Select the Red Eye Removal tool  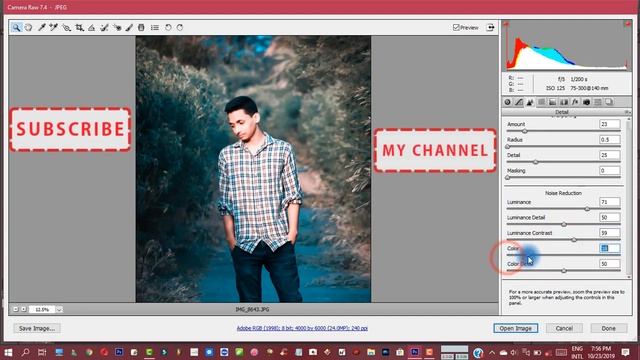[x=117, y=27]
